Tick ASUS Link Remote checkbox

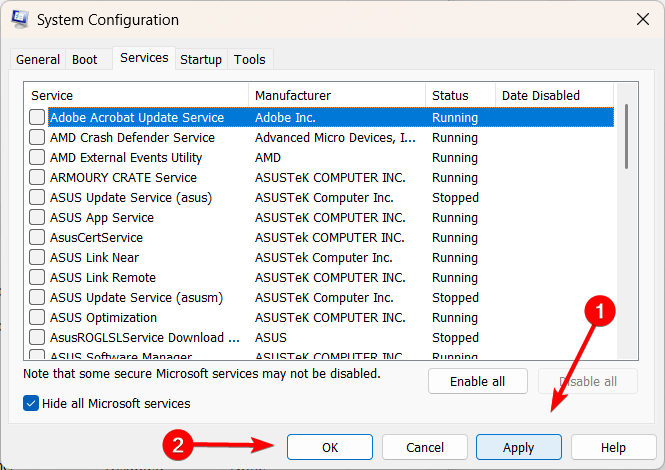click(37, 277)
